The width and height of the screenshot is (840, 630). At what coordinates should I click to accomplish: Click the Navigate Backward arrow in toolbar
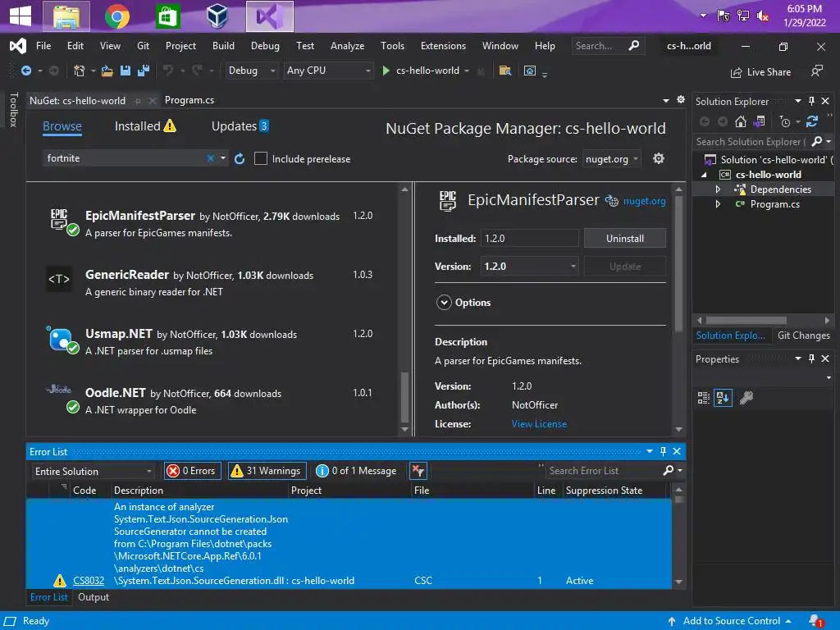[x=25, y=71]
